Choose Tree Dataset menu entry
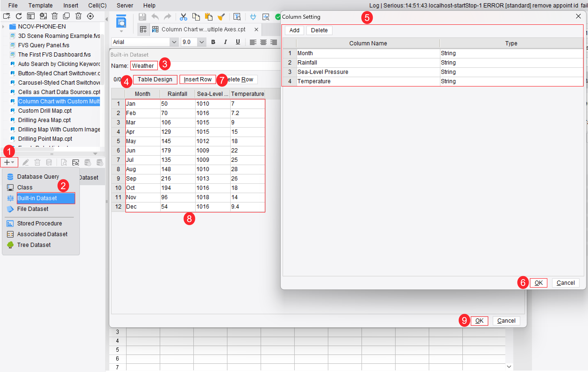Image resolution: width=588 pixels, height=372 pixels. click(34, 245)
